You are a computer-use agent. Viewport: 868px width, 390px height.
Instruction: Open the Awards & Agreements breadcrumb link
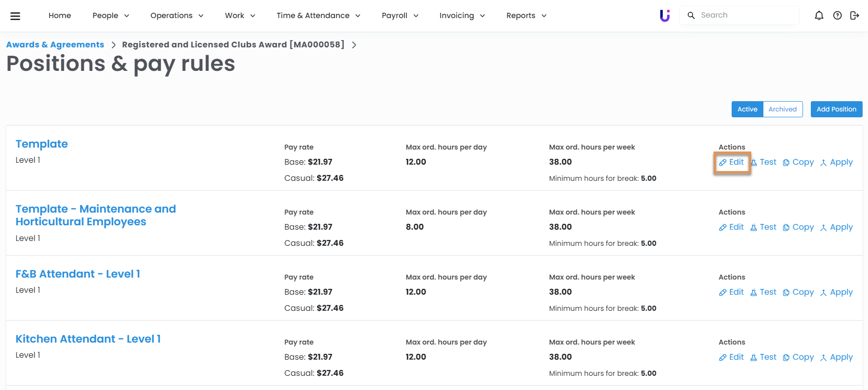coord(55,45)
